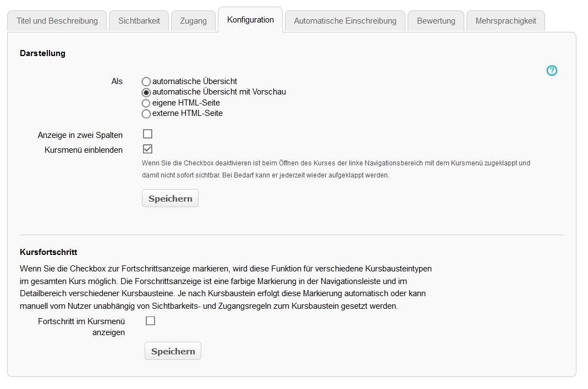Screen dimensions: 588x389
Task: Click the Fortschritt im Kursmenü anzeigen label
Action: (x=81, y=326)
